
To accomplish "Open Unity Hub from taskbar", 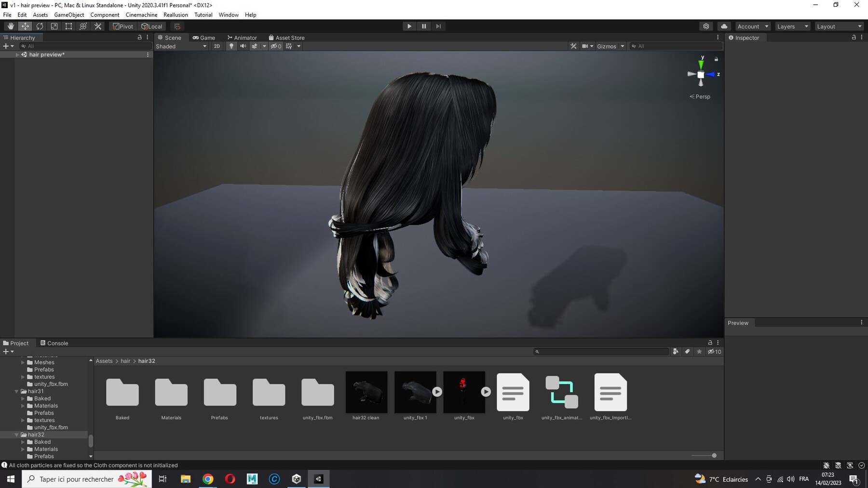I will tap(297, 479).
